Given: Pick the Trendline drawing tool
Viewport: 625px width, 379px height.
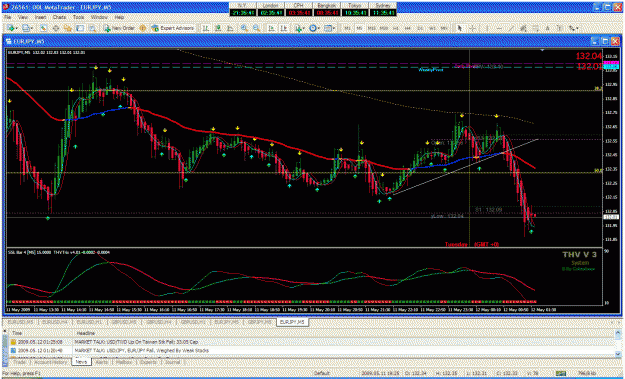Looking at the screenshot, I should point(511,28).
